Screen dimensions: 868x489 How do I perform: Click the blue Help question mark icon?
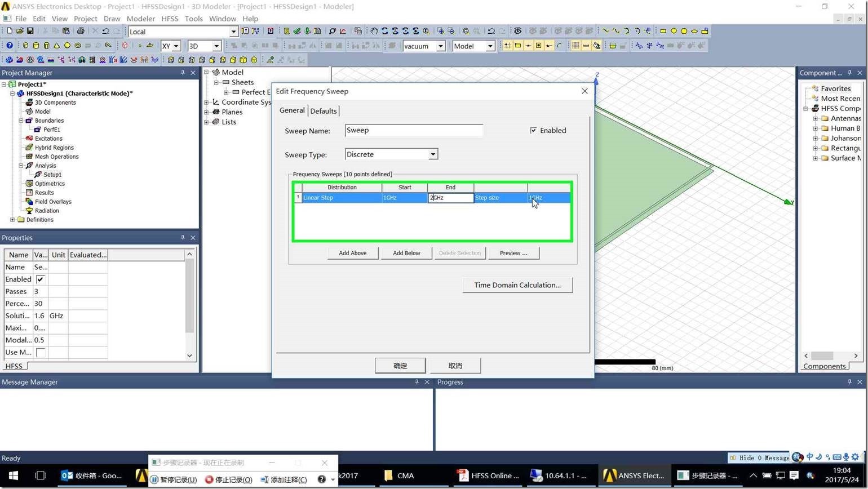[x=10, y=46]
